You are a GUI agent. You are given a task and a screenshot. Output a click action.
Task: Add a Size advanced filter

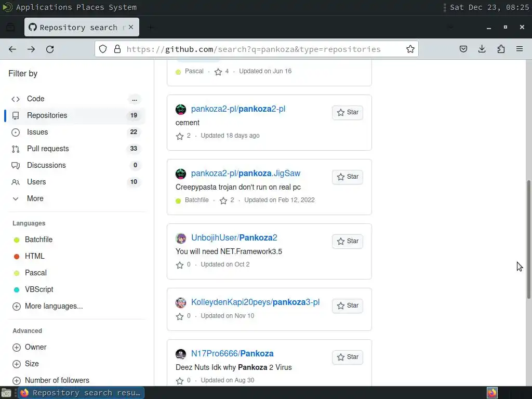pos(26,364)
